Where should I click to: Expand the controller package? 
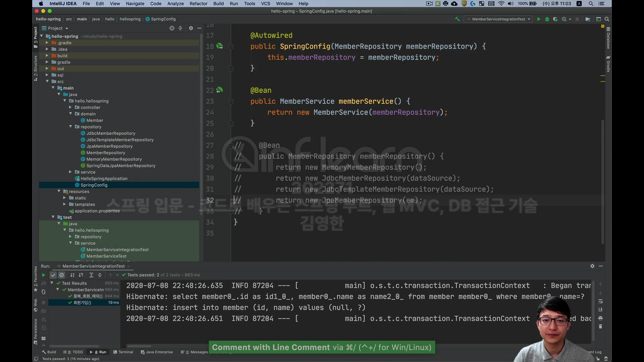point(70,107)
